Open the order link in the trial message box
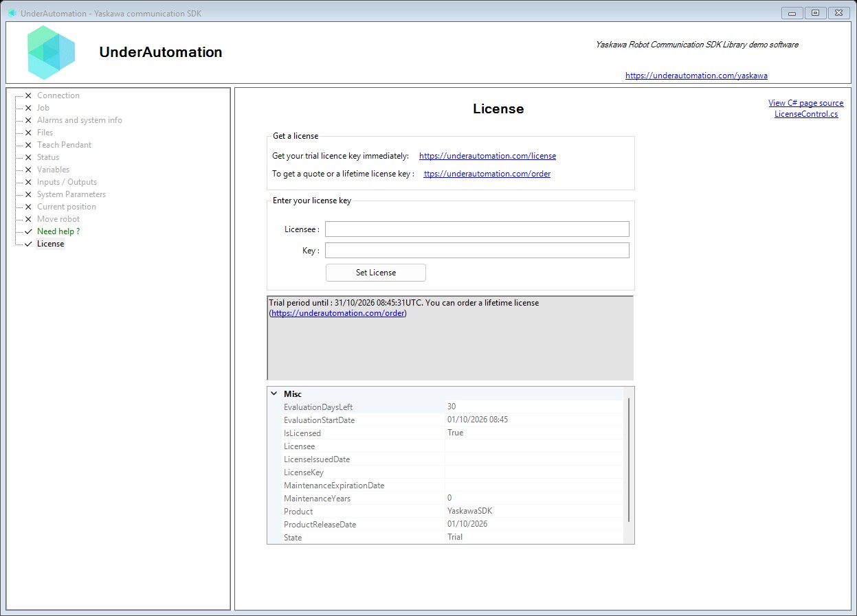Image resolution: width=857 pixels, height=616 pixels. pos(337,313)
